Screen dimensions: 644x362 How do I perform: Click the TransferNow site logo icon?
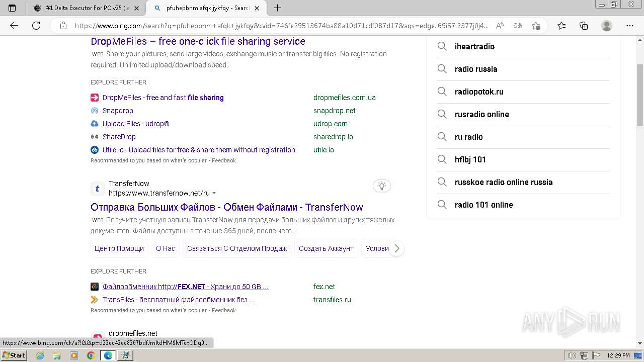[x=98, y=189]
